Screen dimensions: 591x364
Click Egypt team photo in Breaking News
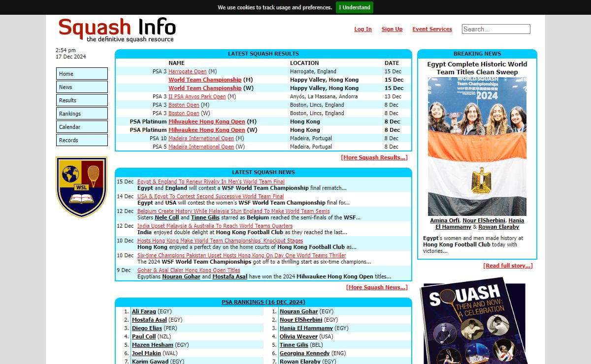(x=477, y=147)
